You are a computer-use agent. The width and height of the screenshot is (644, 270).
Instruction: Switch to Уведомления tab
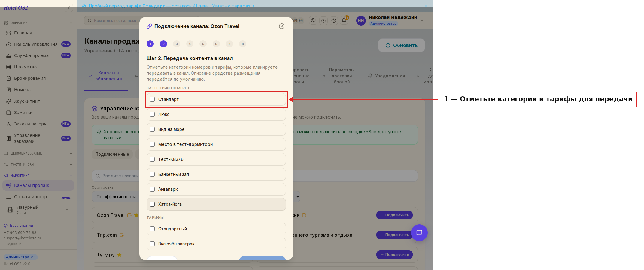387,76
